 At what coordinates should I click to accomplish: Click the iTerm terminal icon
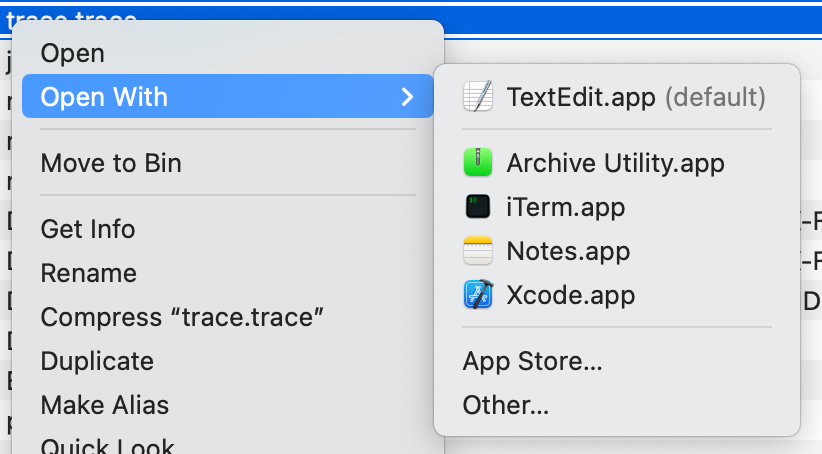click(478, 207)
